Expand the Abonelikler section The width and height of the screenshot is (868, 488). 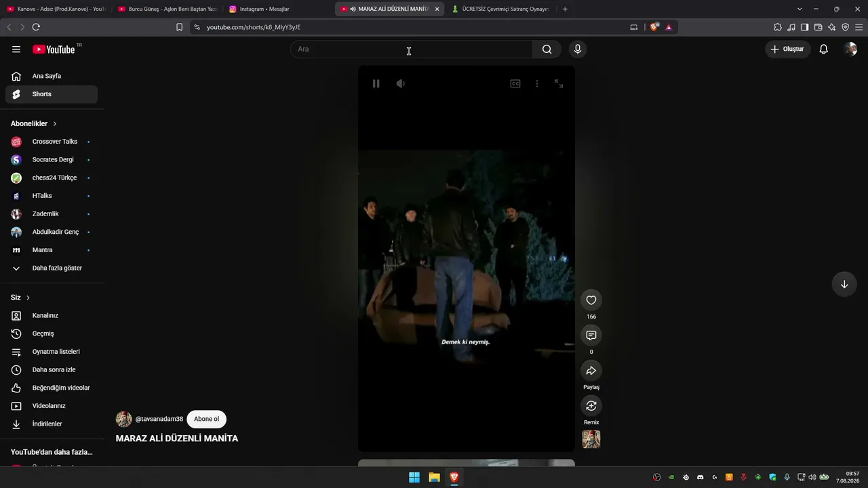34,123
